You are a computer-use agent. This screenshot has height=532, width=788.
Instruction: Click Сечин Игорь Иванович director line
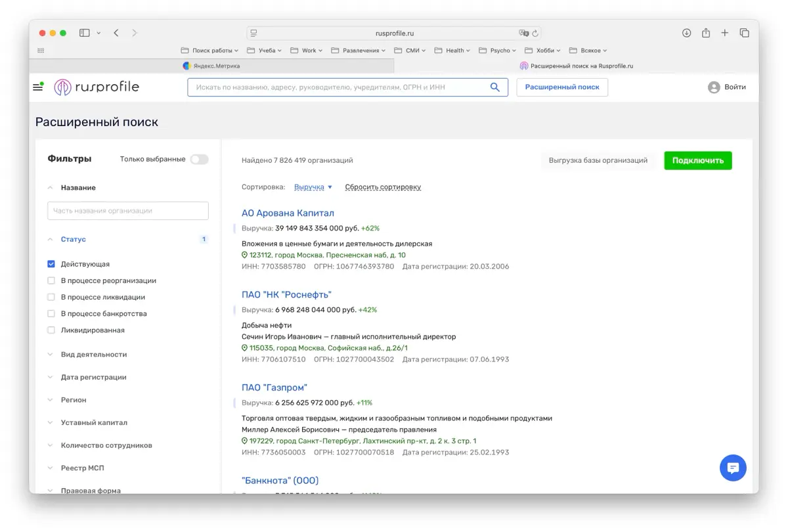[349, 337]
